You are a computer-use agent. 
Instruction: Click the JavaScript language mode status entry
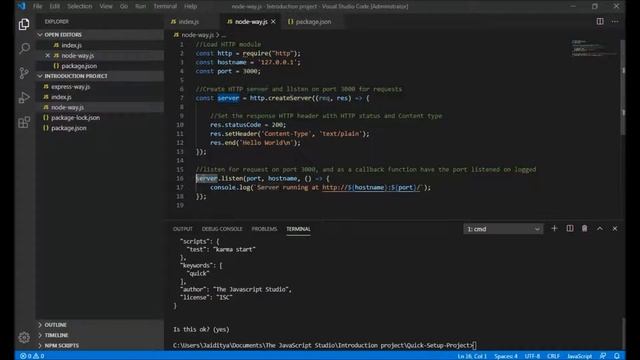tap(579, 356)
